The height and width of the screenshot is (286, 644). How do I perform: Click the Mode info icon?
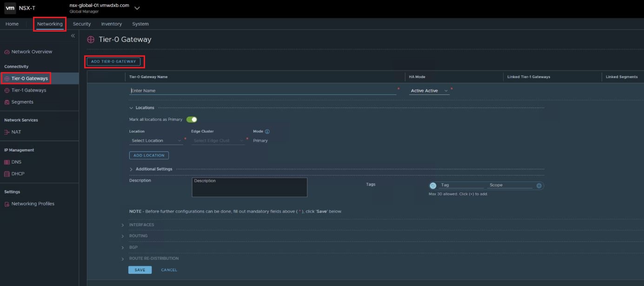coord(267,132)
